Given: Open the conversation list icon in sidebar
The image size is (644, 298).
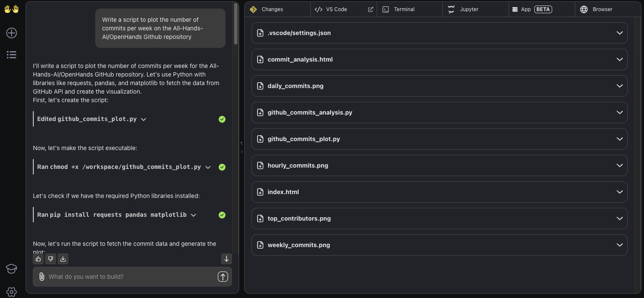Looking at the screenshot, I should 12,54.
